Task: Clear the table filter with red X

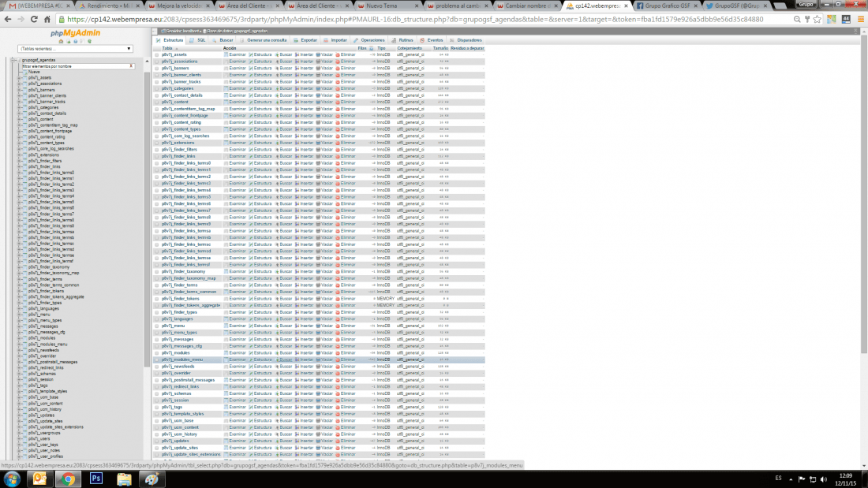Action: (131, 66)
